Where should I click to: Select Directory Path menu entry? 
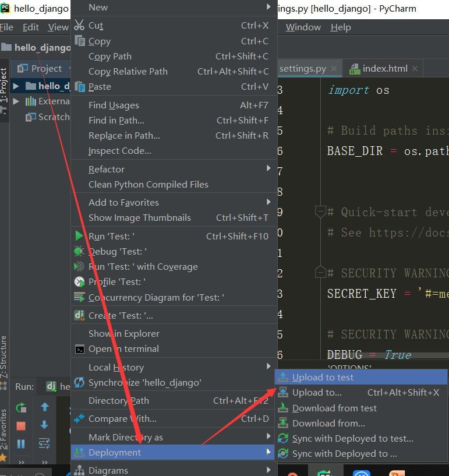pyautogui.click(x=174, y=401)
